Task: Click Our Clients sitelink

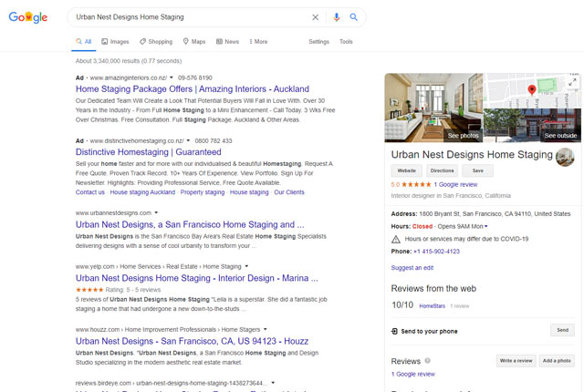Action: 289,192
